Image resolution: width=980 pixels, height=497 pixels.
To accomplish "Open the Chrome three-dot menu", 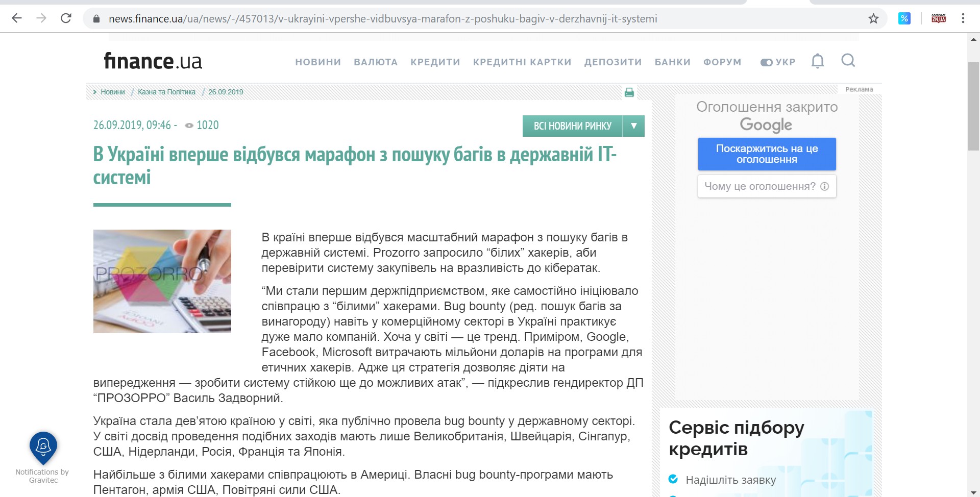I will coord(963,18).
